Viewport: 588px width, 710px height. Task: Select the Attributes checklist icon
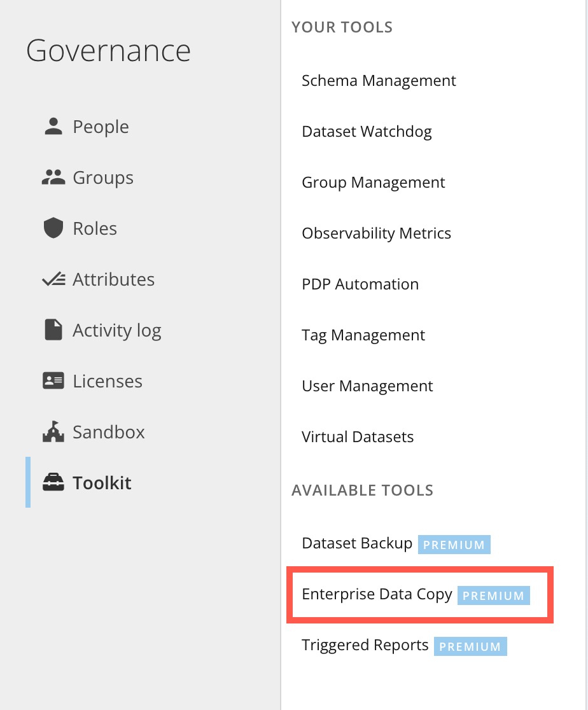[52, 279]
